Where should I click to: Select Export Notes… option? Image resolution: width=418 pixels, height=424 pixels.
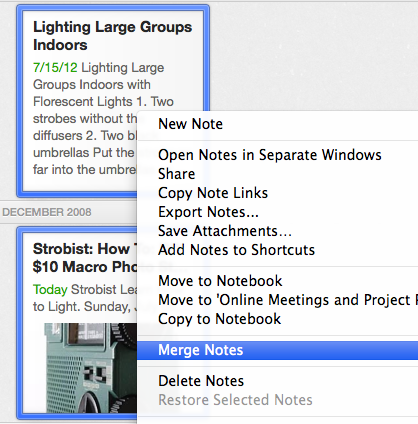point(277,212)
